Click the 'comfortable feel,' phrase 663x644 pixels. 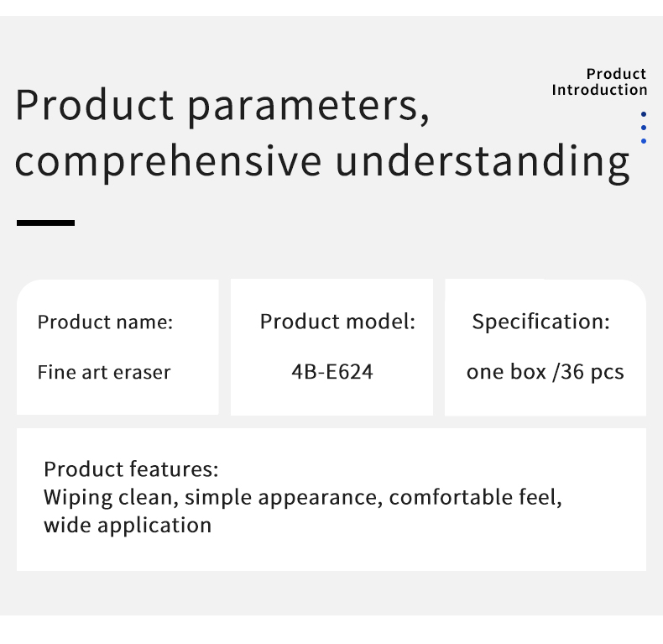point(475,497)
